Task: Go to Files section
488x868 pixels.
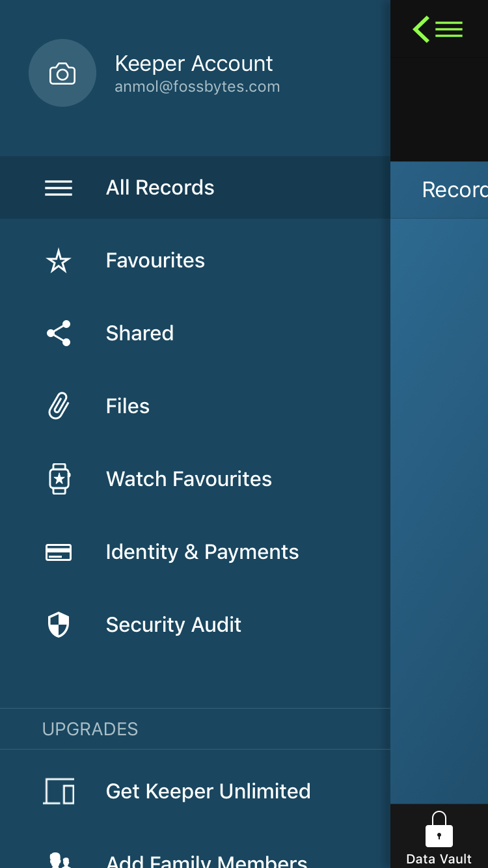Action: pyautogui.click(x=128, y=406)
